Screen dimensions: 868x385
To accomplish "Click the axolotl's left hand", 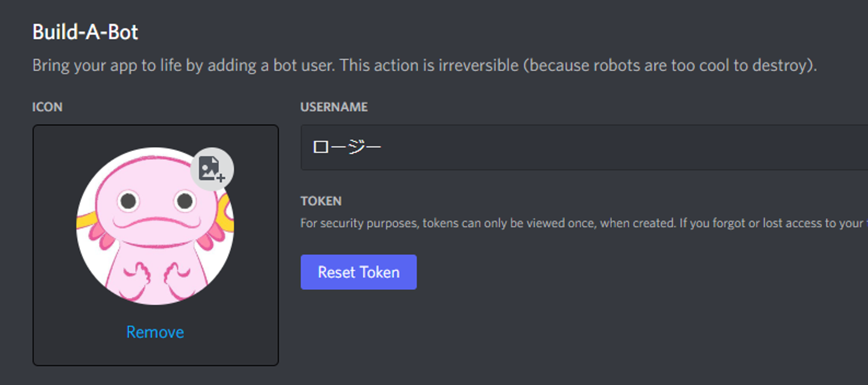I will (140, 275).
